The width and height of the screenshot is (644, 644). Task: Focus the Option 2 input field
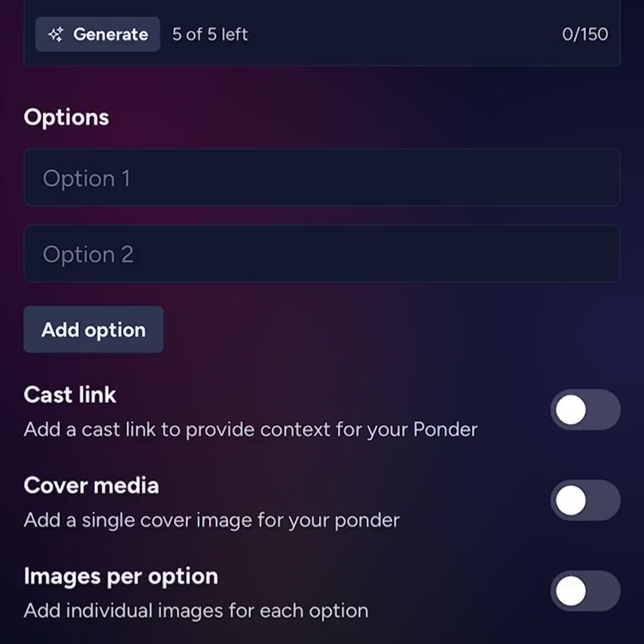[322, 254]
